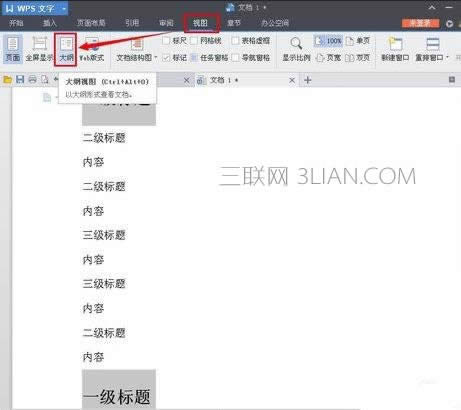This screenshot has width=461, height=410.
Task: Click the orange login button at top right
Action: click(x=421, y=23)
